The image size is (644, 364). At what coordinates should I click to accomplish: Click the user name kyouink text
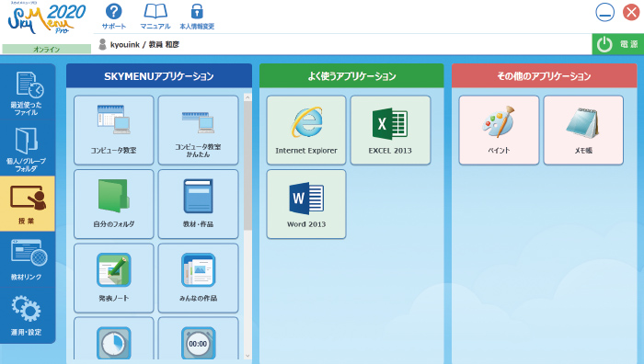click(x=125, y=44)
